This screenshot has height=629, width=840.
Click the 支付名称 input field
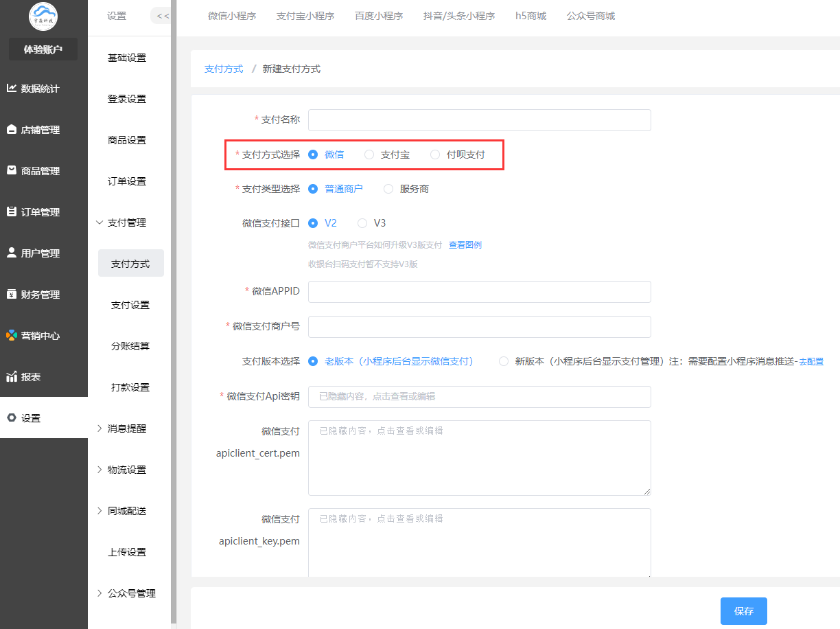[479, 120]
